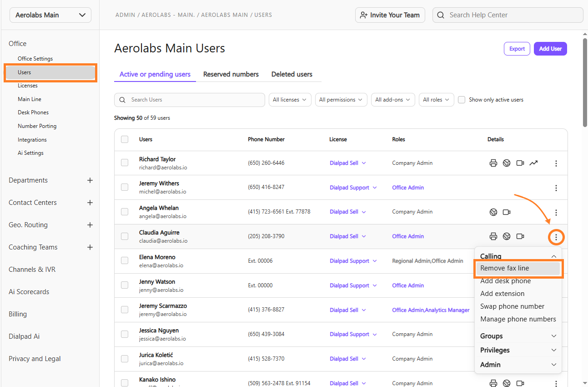The image size is (588, 387).
Task: Open the All roles filter dropdown
Action: (436, 100)
